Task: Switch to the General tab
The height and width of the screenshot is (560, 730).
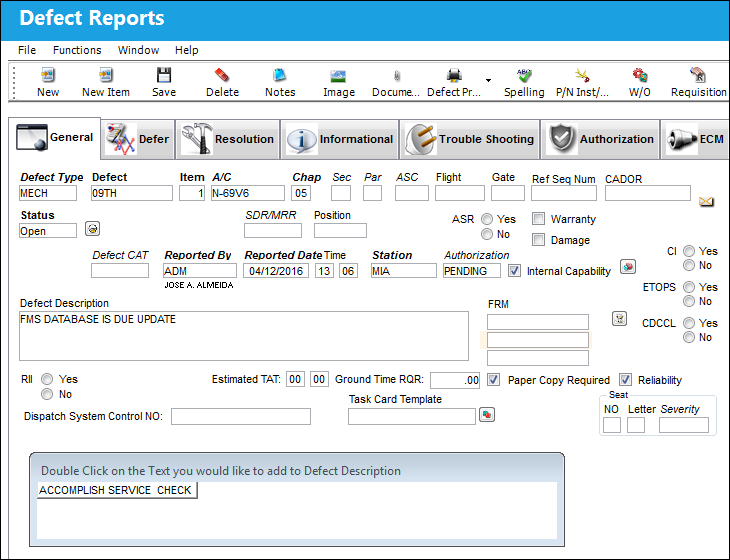Action: [x=54, y=138]
